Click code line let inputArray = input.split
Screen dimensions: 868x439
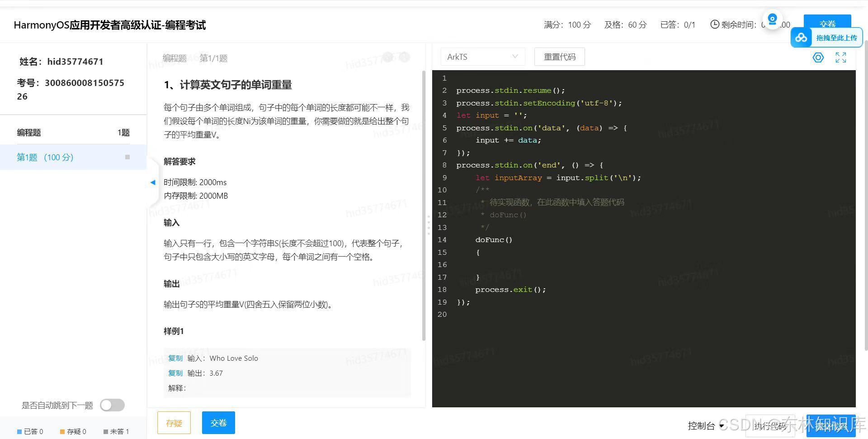click(x=558, y=178)
